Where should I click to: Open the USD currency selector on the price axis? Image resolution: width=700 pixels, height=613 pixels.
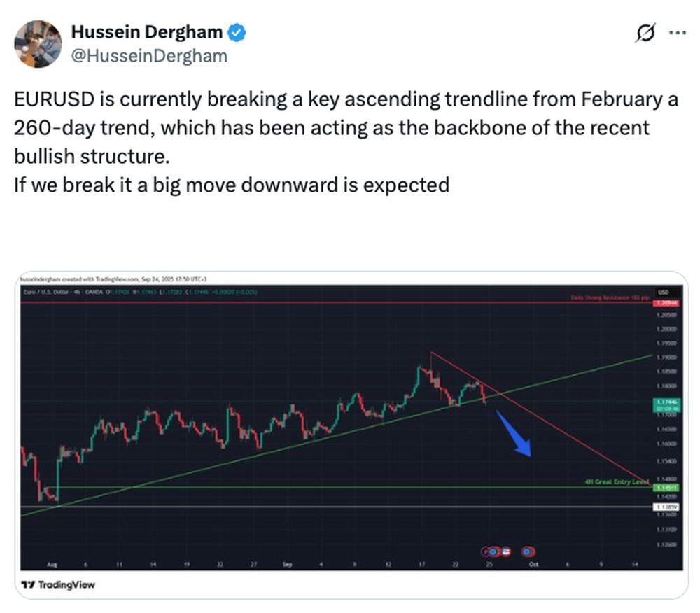(663, 292)
